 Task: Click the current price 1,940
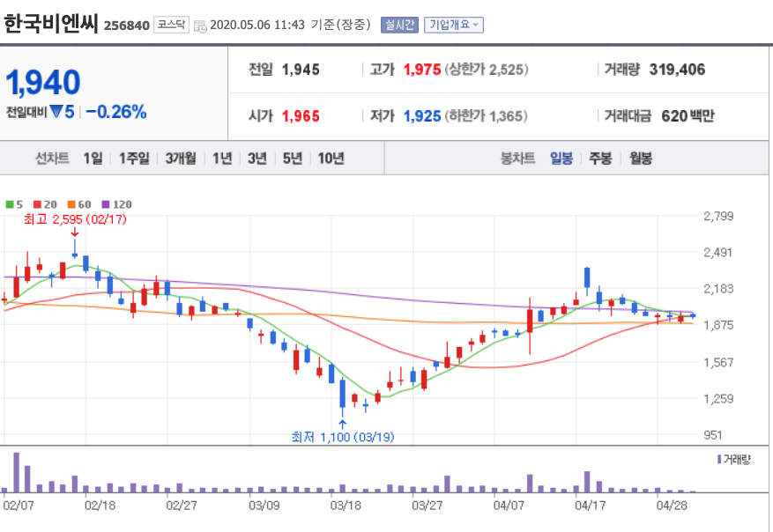point(43,82)
